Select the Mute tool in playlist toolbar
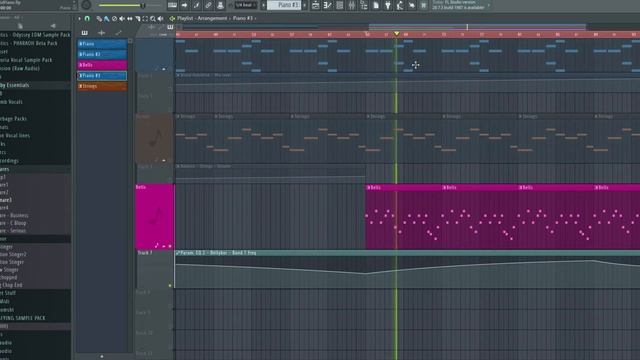 point(122,18)
